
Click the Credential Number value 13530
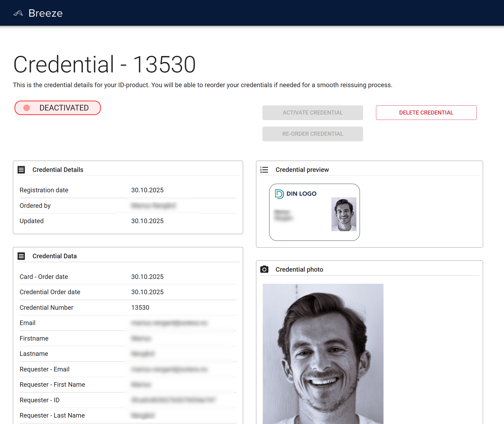140,308
